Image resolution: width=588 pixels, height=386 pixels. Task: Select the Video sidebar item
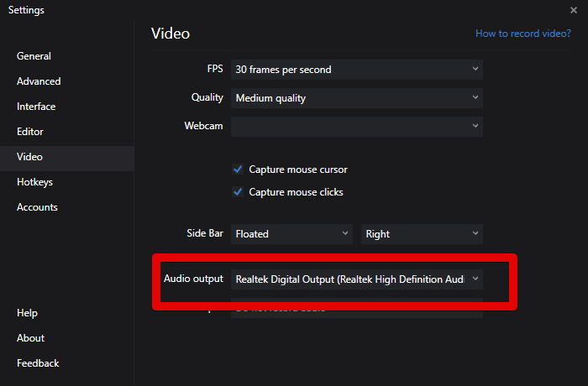29,157
